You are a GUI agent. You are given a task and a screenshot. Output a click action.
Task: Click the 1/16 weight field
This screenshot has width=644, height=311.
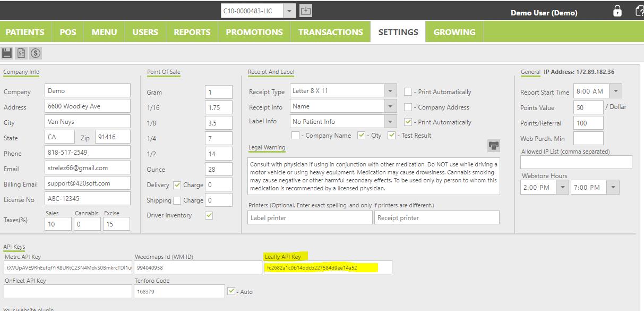219,107
